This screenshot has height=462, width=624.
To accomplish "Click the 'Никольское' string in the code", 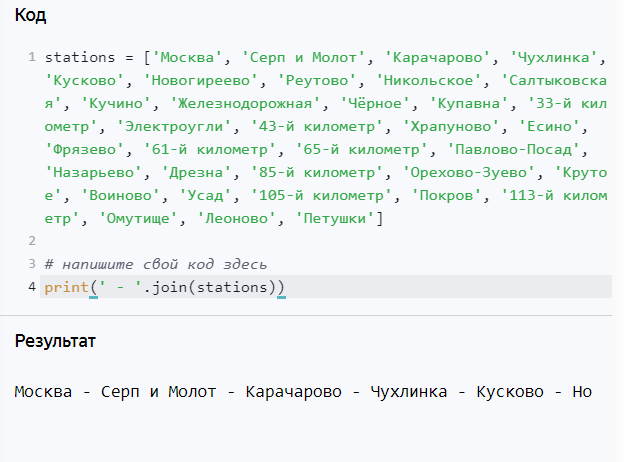I will click(428, 80).
